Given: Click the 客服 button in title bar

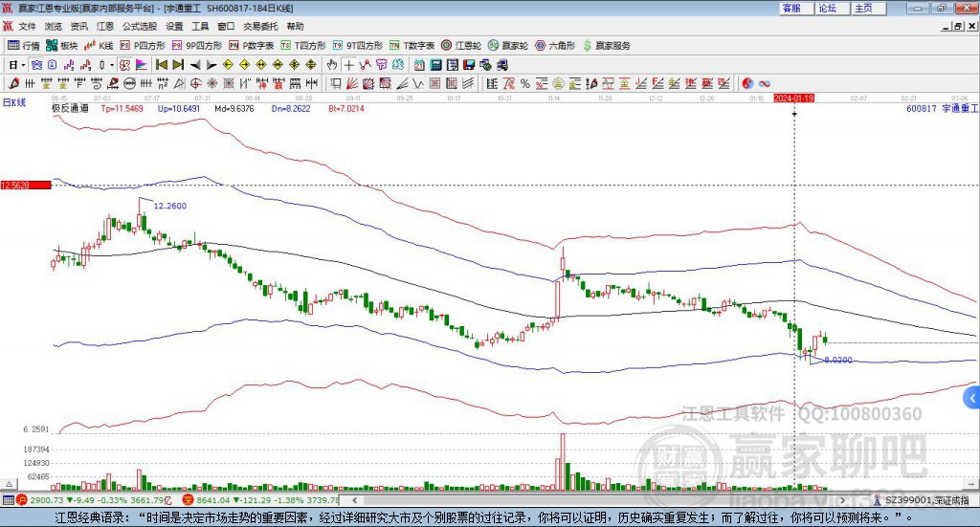Looking at the screenshot, I should [x=796, y=8].
